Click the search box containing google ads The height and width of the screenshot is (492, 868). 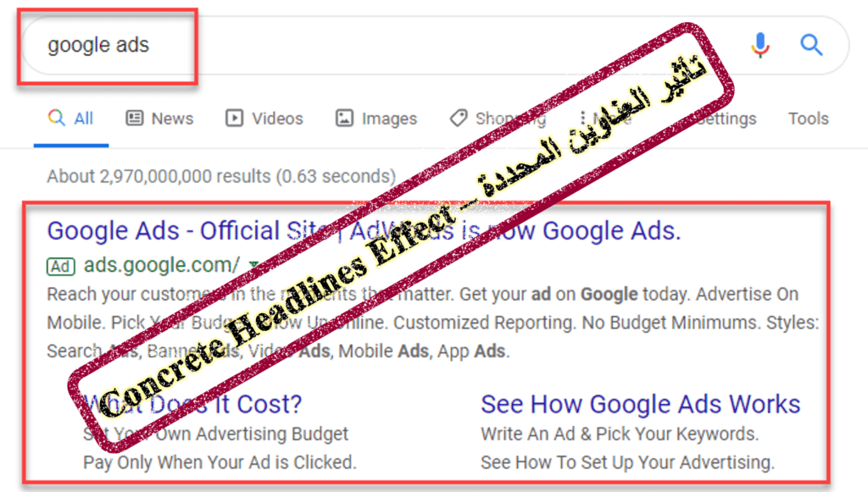tap(434, 46)
